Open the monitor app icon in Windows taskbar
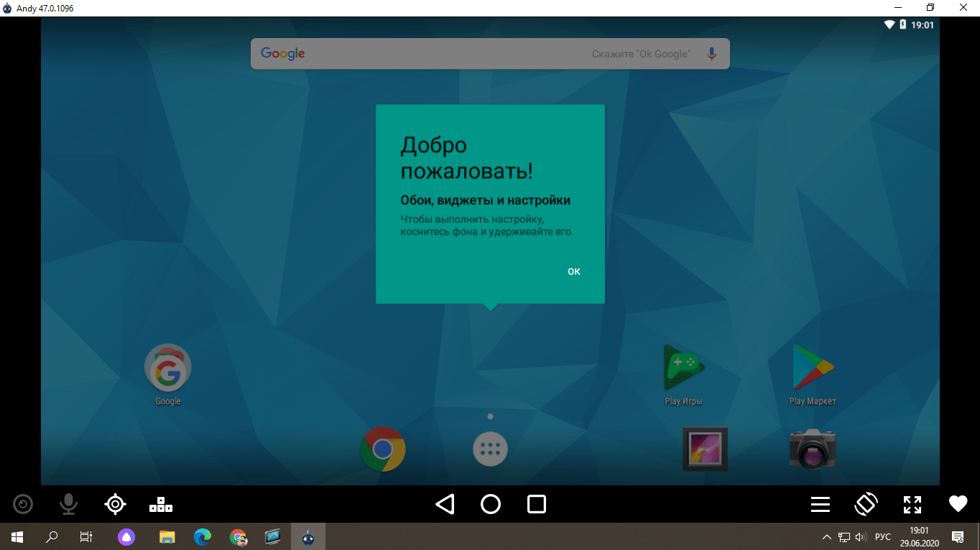The width and height of the screenshot is (980, 550). tap(272, 536)
